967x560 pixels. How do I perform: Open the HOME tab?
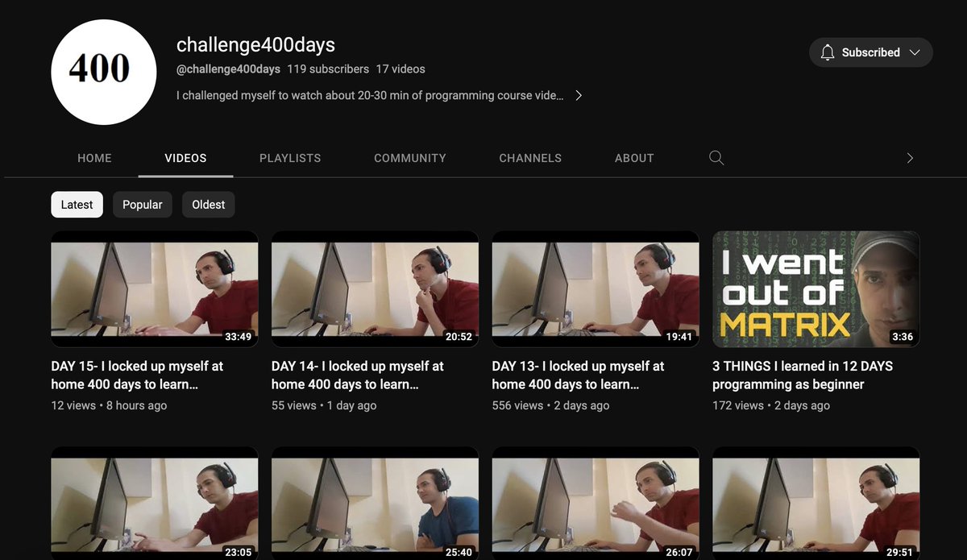click(x=94, y=158)
